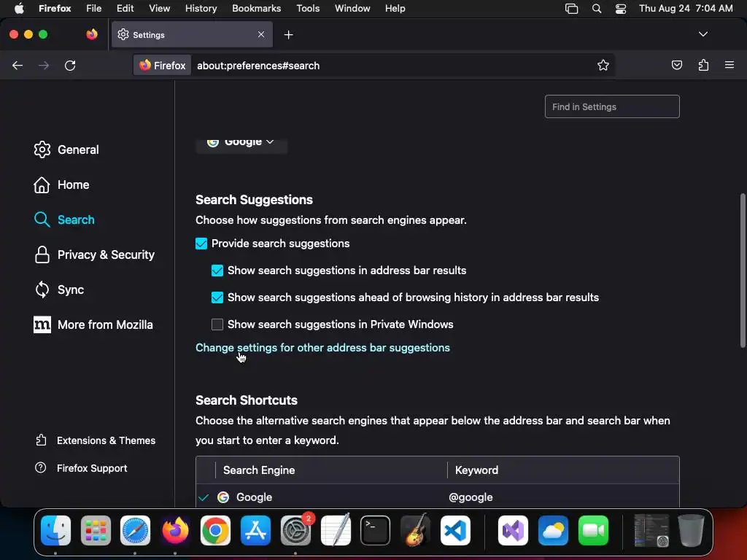Image resolution: width=747 pixels, height=560 pixels.
Task: Select the Search settings category
Action: coord(64,219)
